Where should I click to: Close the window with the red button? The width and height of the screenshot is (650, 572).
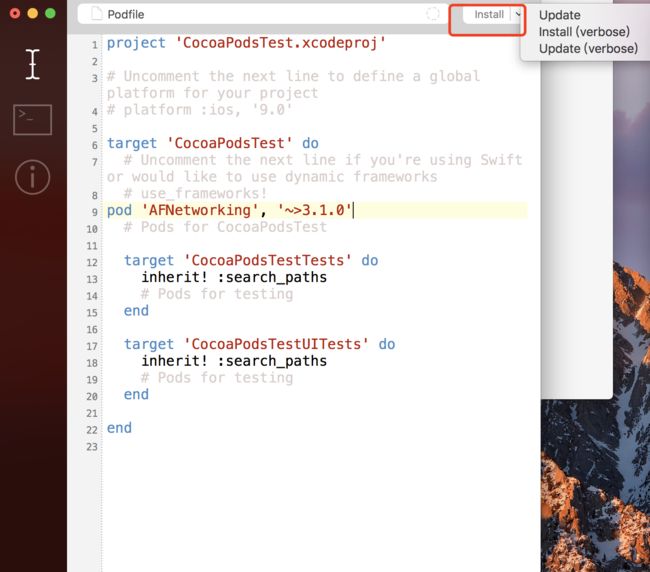[15, 14]
